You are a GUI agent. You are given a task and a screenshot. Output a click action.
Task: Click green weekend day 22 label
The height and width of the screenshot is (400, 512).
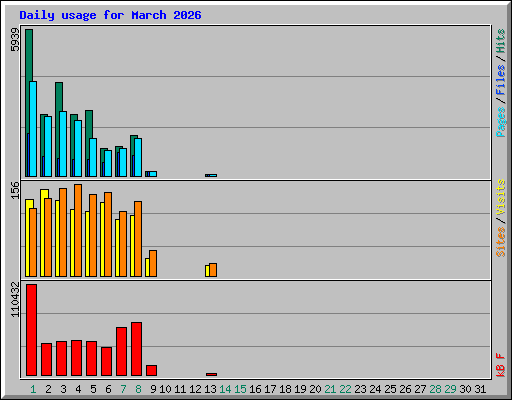[x=345, y=389]
